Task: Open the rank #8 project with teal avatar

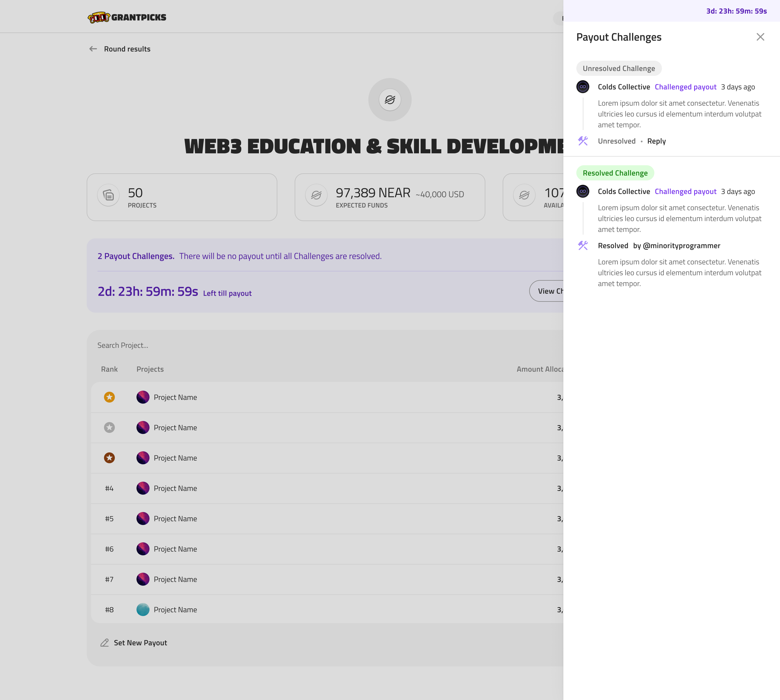Action: pyautogui.click(x=175, y=610)
